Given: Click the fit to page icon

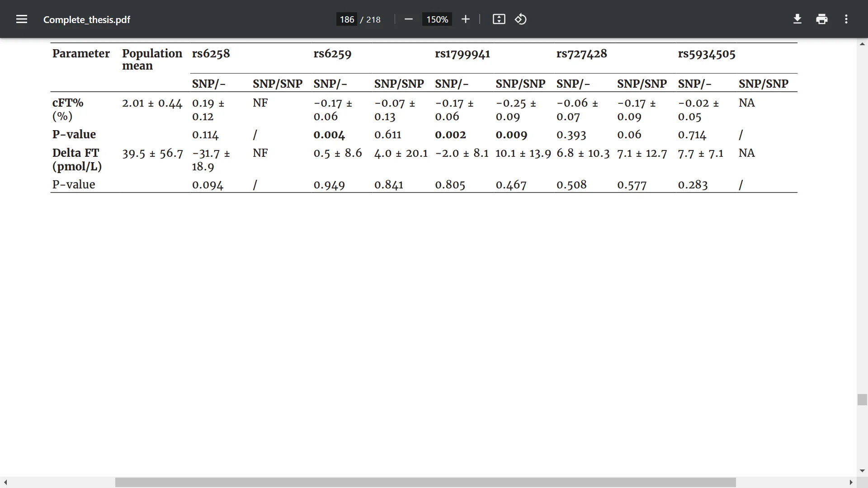Looking at the screenshot, I should 499,19.
